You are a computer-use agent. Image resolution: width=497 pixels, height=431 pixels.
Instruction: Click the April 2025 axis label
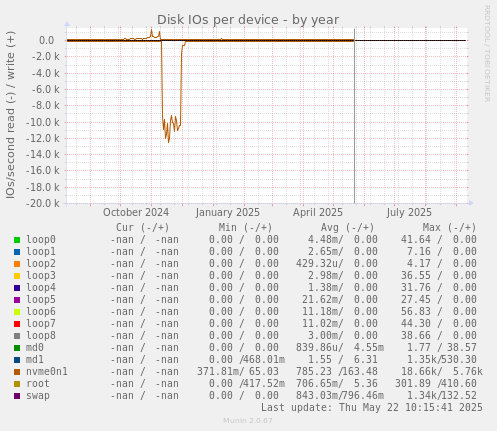coord(318,212)
